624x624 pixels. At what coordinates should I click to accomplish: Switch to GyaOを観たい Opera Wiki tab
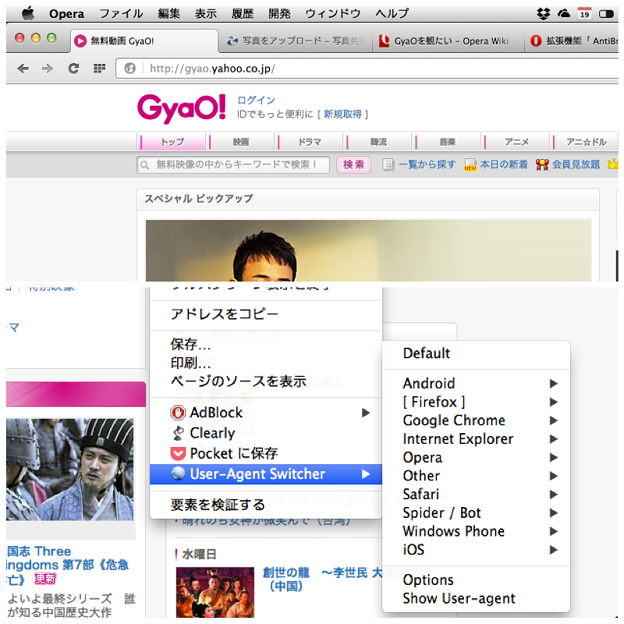pos(448,41)
